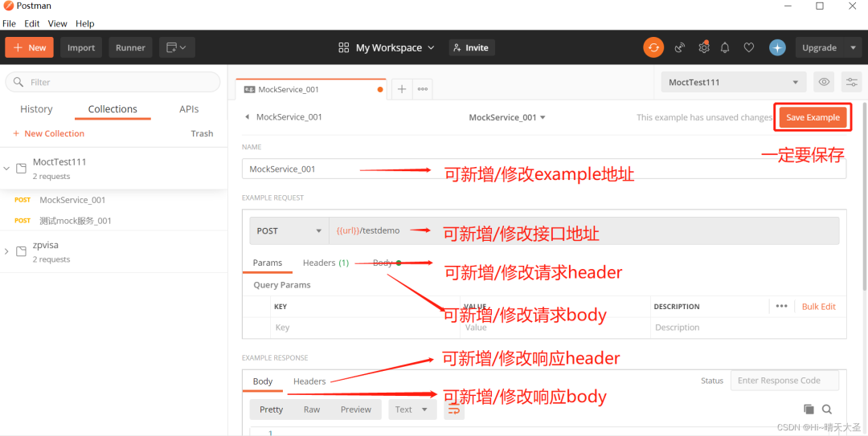Open the notifications bell
Viewport: 868px width, 436px height.
725,47
